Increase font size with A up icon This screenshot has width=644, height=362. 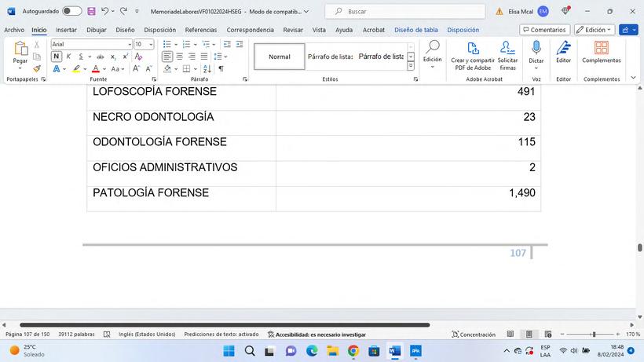point(136,68)
